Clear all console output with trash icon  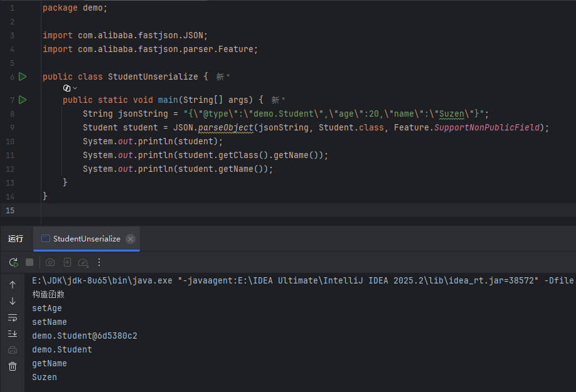coord(13,366)
